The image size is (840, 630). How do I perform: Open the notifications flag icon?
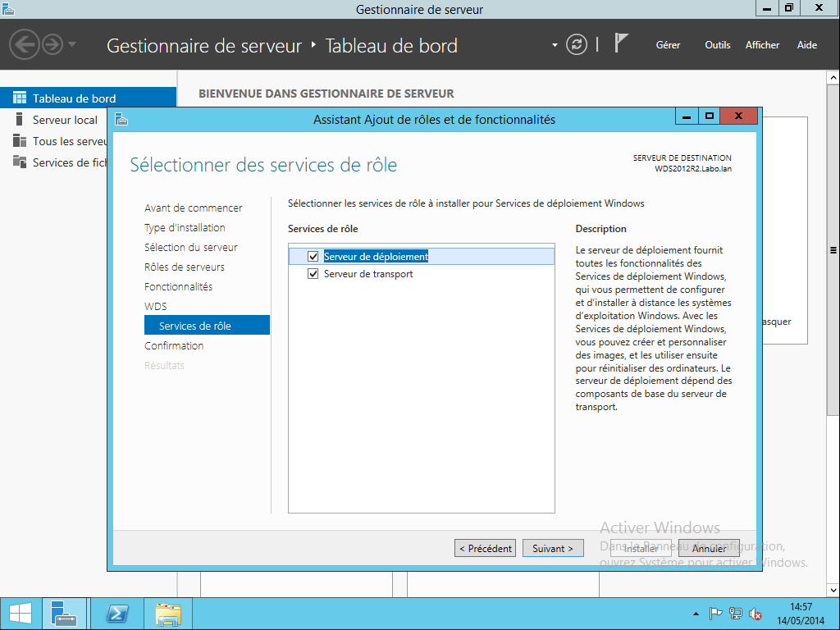620,43
